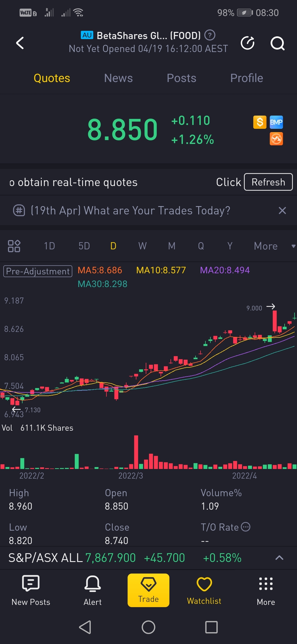Open the search magnifier icon

coord(277,43)
